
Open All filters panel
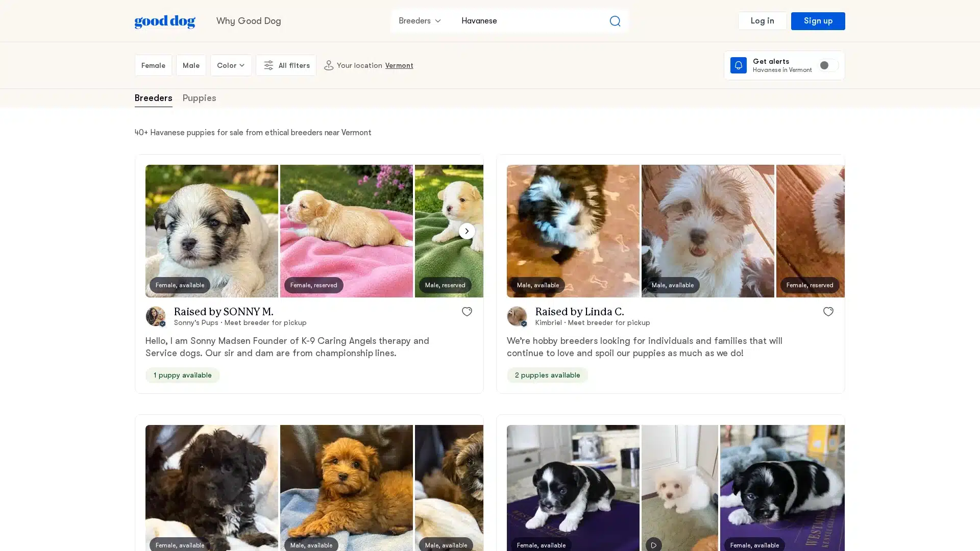[x=286, y=65]
